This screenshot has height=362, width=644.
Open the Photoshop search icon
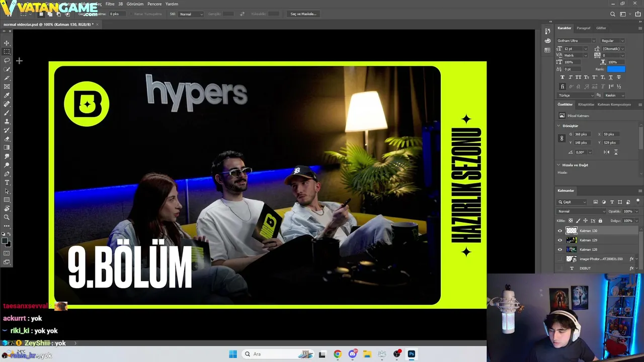pyautogui.click(x=612, y=14)
